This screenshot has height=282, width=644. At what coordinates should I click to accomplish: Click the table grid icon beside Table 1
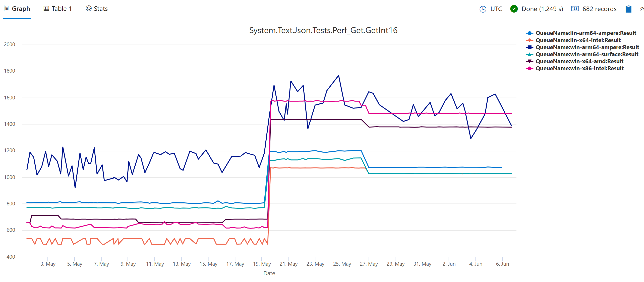46,8
